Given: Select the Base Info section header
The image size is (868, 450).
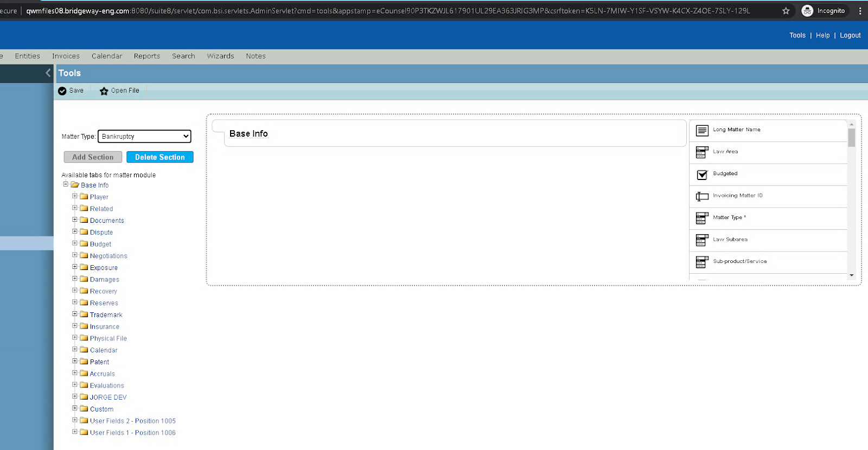Looking at the screenshot, I should (248, 134).
